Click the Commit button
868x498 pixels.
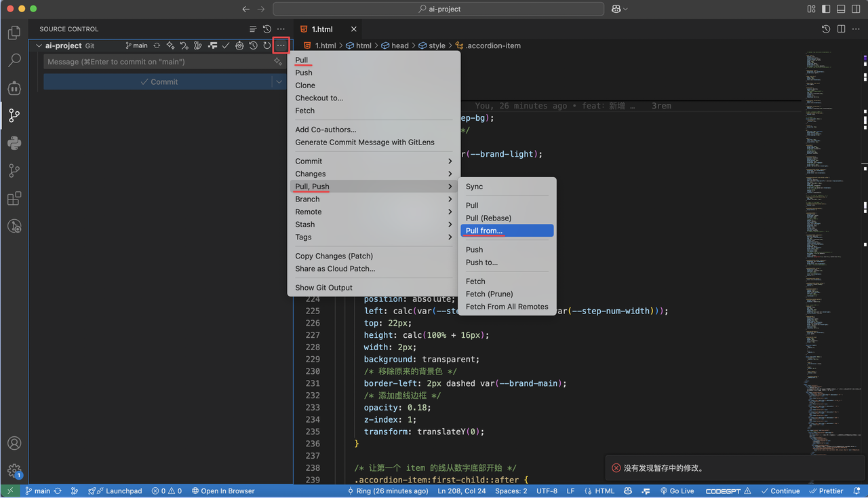tap(158, 81)
